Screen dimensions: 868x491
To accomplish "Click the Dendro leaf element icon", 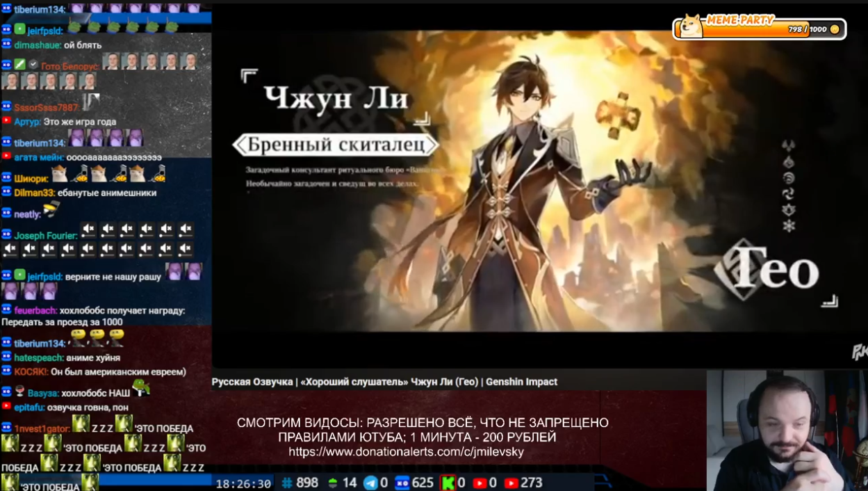I will click(x=789, y=210).
